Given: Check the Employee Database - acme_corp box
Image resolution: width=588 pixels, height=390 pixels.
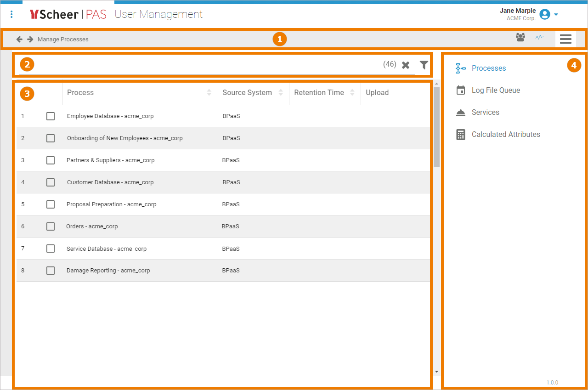Looking at the screenshot, I should (51, 116).
